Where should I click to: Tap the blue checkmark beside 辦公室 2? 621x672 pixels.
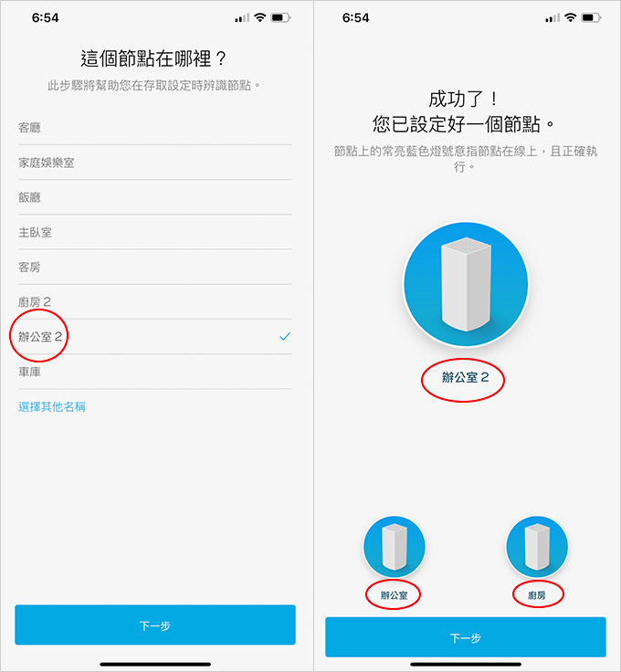coord(285,336)
